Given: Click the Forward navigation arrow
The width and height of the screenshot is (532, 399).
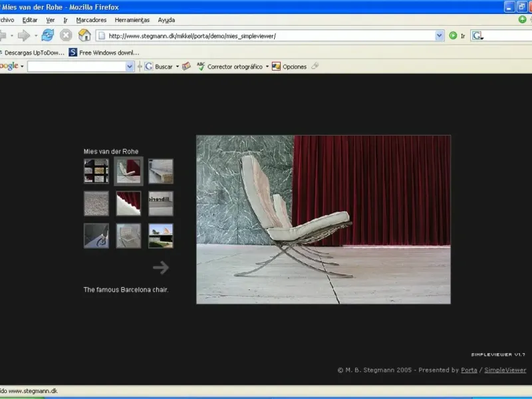Looking at the screenshot, I should 24,35.
